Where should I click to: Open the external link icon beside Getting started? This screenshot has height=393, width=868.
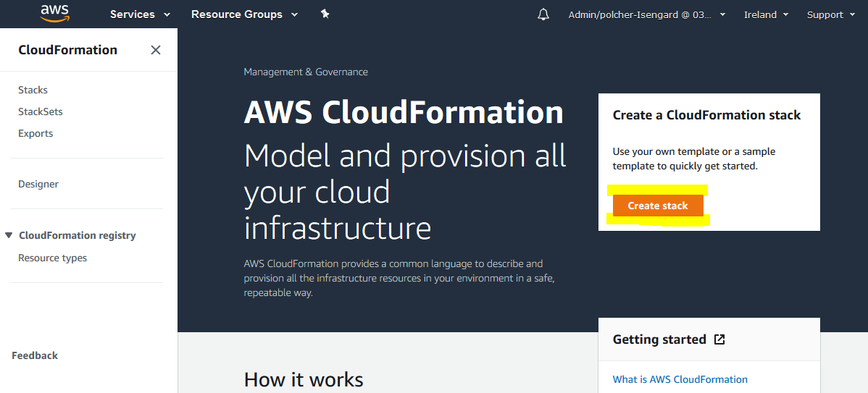tap(719, 339)
